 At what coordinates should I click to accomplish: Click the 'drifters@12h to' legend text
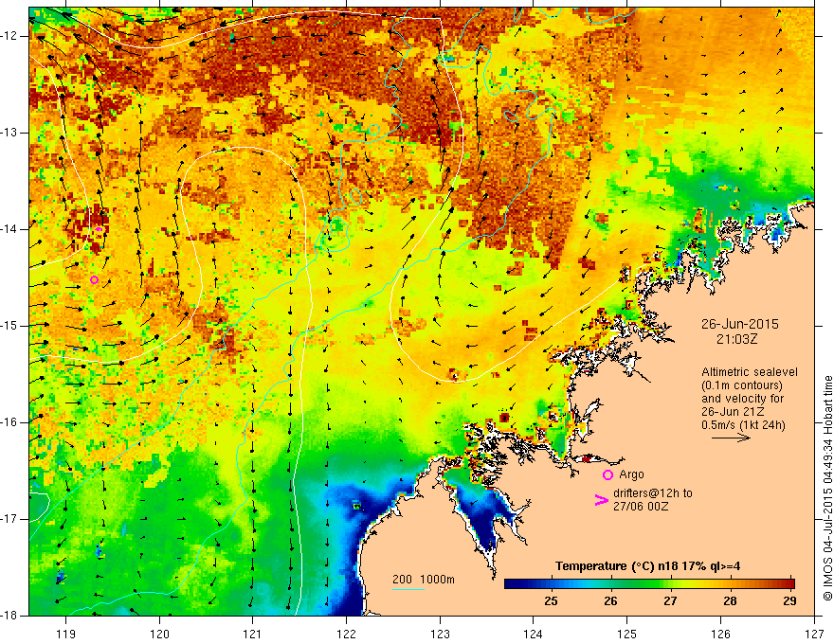653,493
